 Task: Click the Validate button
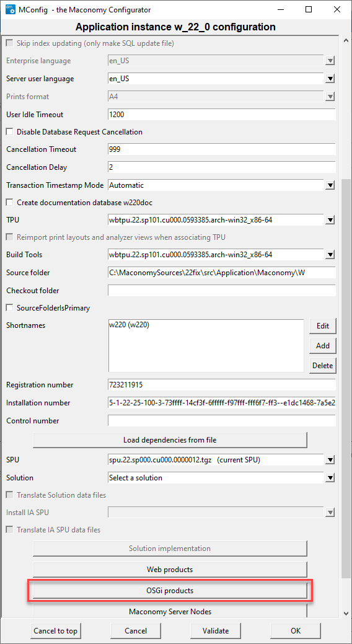point(216,630)
